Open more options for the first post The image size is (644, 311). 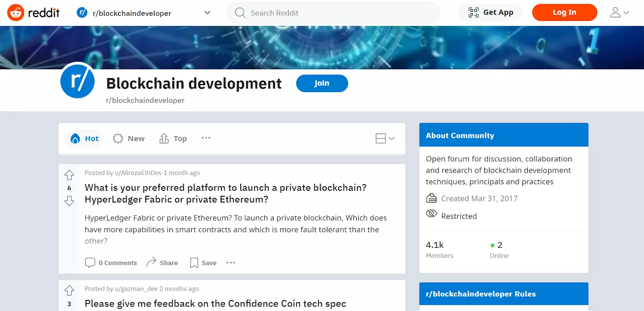231,263
